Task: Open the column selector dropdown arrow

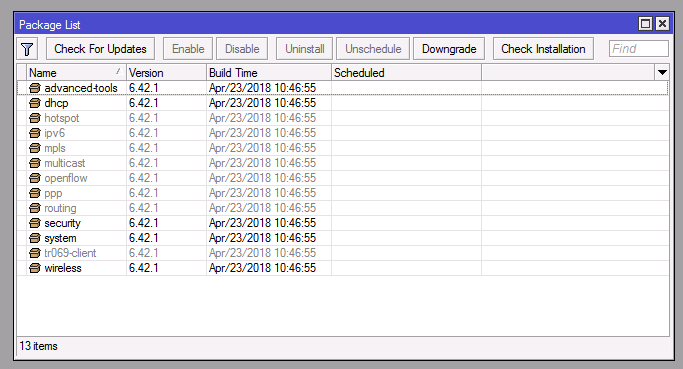Action: (x=662, y=73)
